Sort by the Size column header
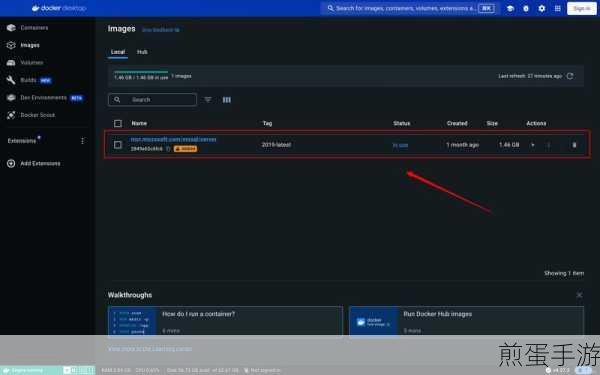Screen dimensions: 600x375 (x=492, y=123)
